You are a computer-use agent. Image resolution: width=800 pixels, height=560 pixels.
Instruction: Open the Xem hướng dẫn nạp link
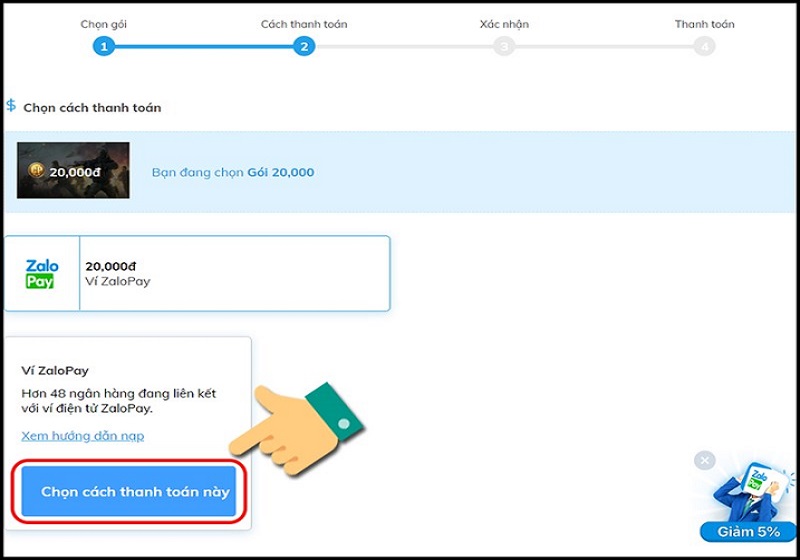(x=83, y=436)
